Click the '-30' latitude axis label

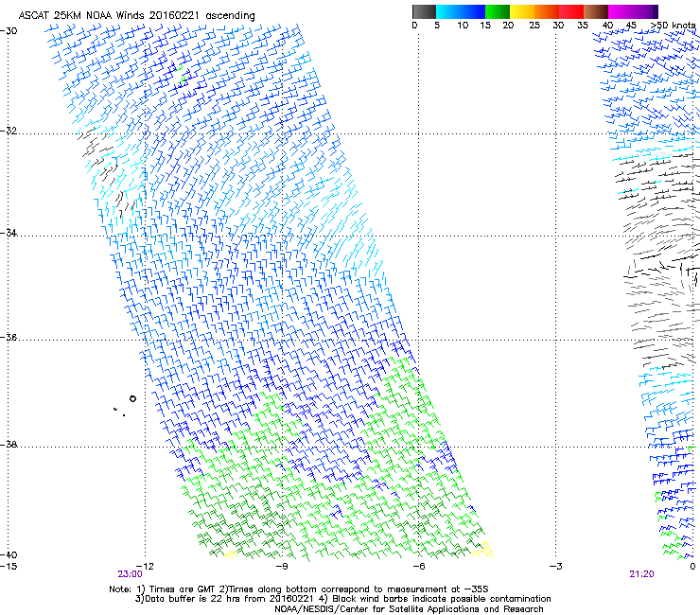tap(9, 31)
